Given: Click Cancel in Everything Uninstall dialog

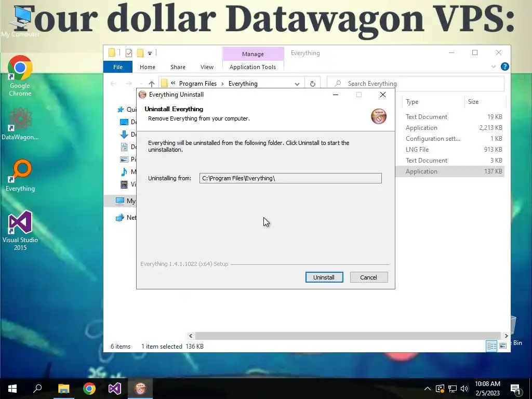Looking at the screenshot, I should coord(368,277).
